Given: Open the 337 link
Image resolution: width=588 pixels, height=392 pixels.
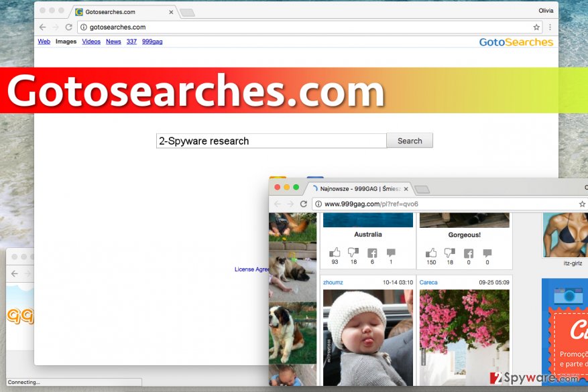Looking at the screenshot, I should pos(131,42).
